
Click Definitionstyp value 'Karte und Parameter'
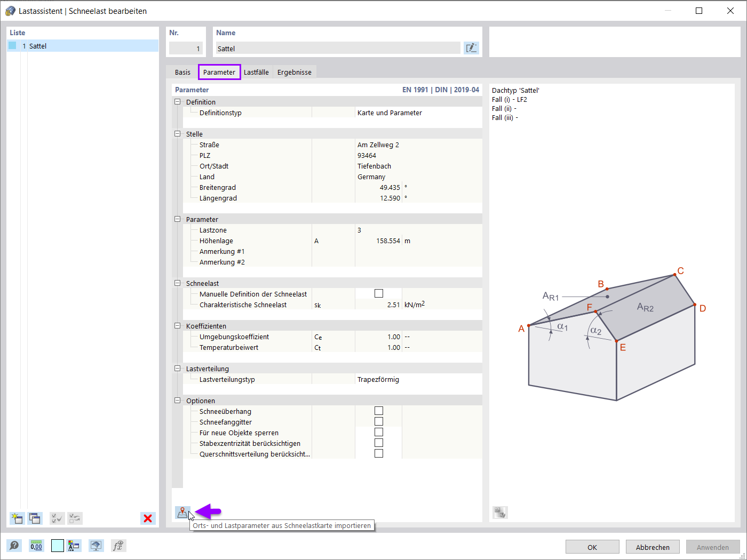390,113
